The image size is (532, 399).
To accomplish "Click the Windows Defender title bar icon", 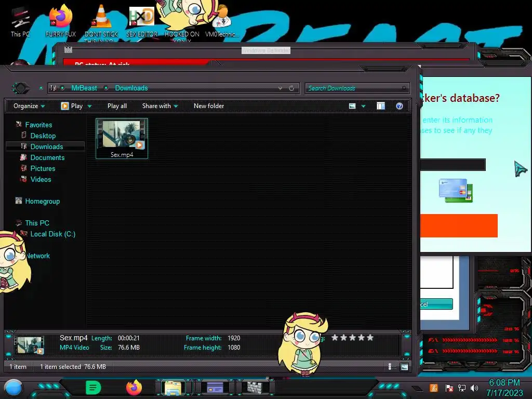I will pyautogui.click(x=68, y=50).
